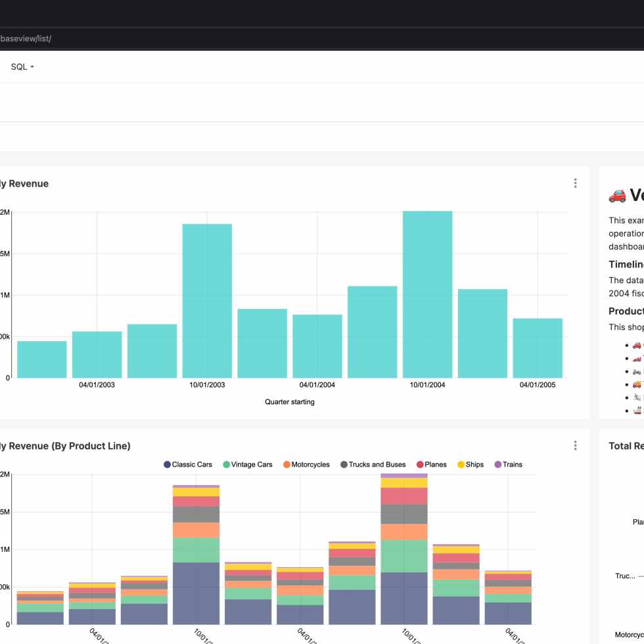644x644 pixels.
Task: Click the yellow Ships legend dot
Action: click(x=461, y=465)
